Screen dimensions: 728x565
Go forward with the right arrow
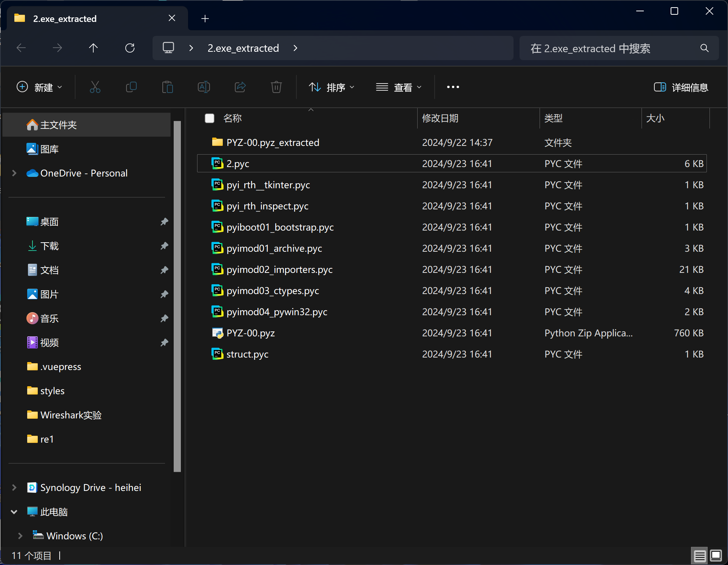coord(57,48)
